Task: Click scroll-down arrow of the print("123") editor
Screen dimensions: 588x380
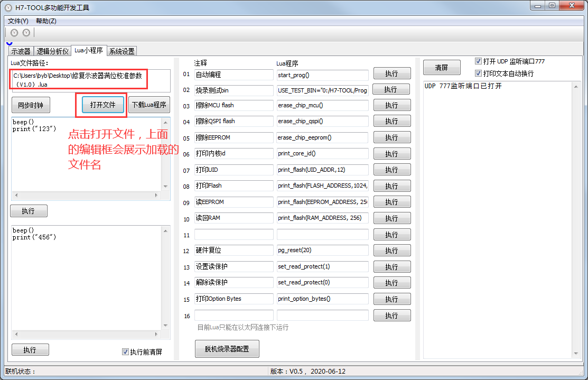Action: [x=166, y=187]
